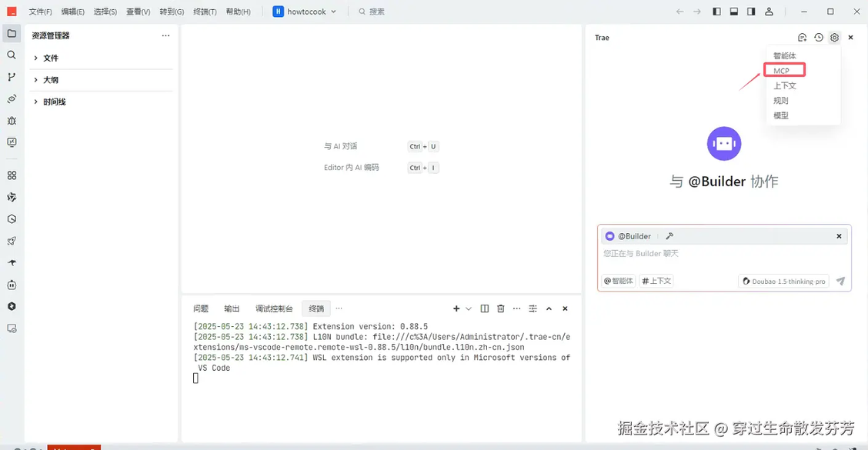Show more panel tabs via the ellipsis after 终端
Viewport: 868px width, 450px height.
pos(339,308)
